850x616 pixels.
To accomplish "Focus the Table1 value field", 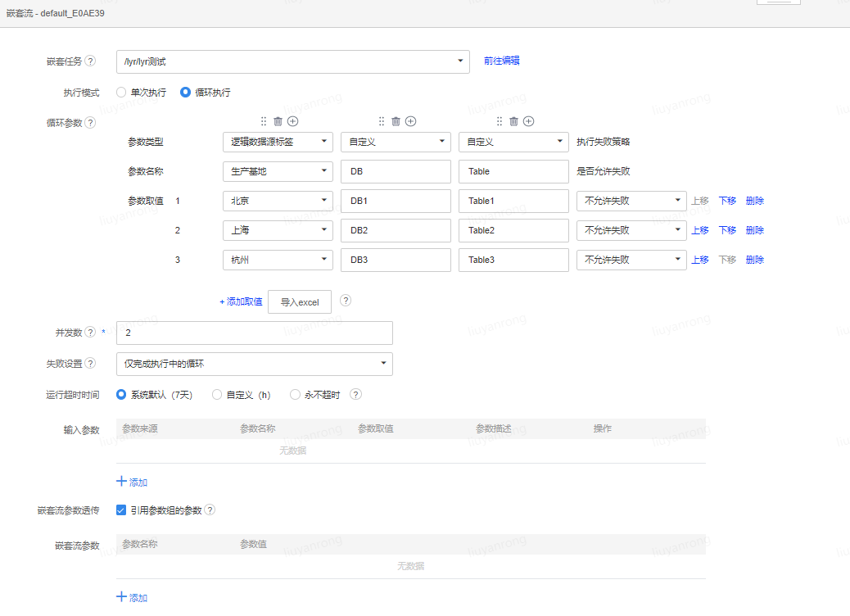I will [x=513, y=201].
